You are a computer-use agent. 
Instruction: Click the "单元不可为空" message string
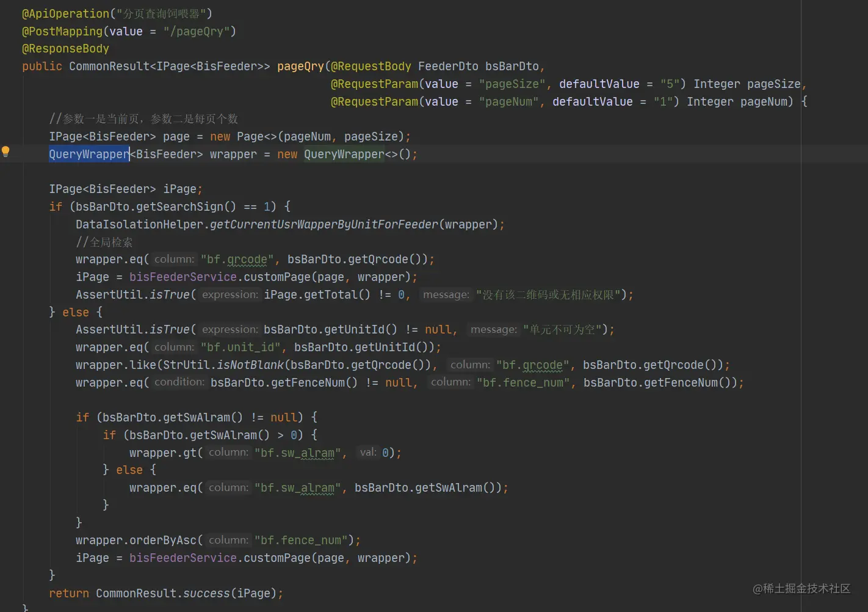point(562,329)
